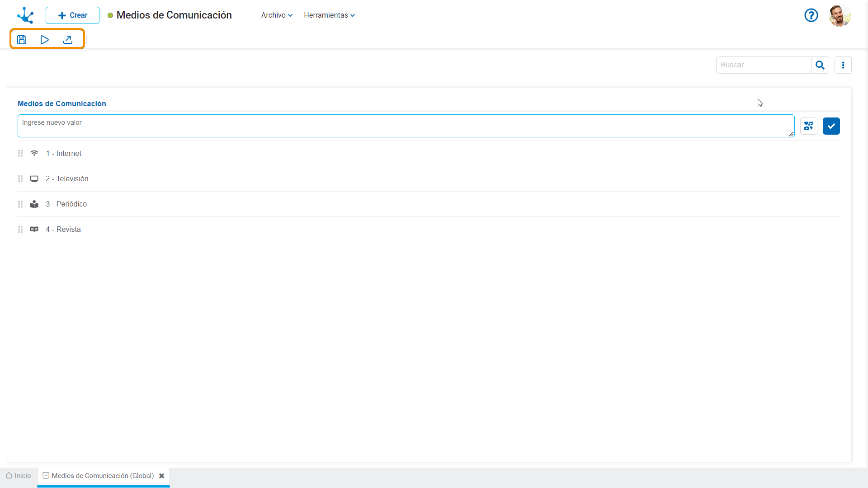Viewport: 868px width, 488px height.
Task: Click the search magnifier button
Action: tap(820, 65)
